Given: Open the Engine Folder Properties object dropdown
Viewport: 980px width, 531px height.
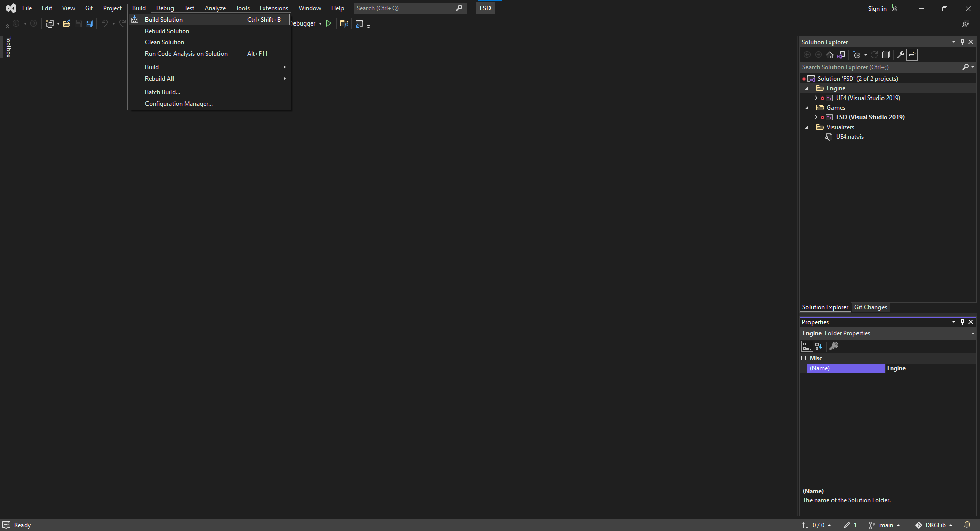Looking at the screenshot, I should [x=973, y=334].
